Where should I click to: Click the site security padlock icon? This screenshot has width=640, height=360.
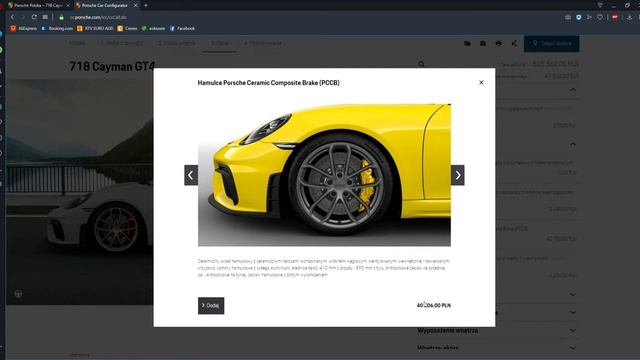pos(62,17)
